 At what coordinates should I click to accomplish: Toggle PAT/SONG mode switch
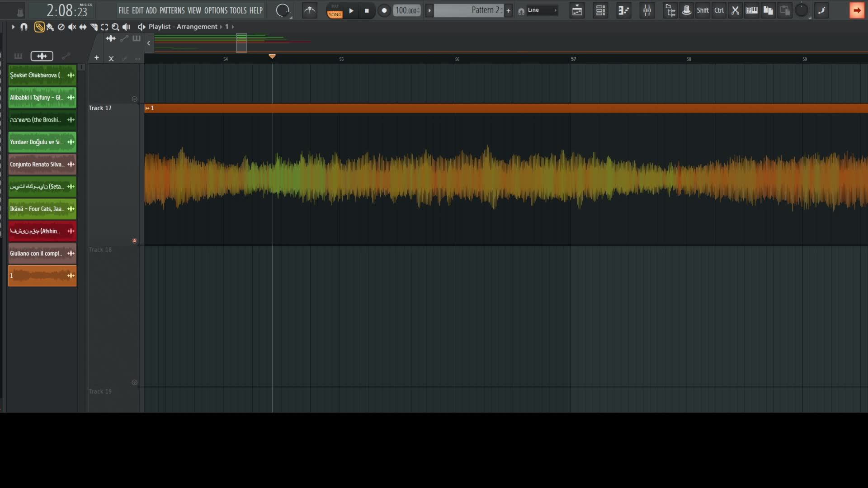(x=335, y=10)
